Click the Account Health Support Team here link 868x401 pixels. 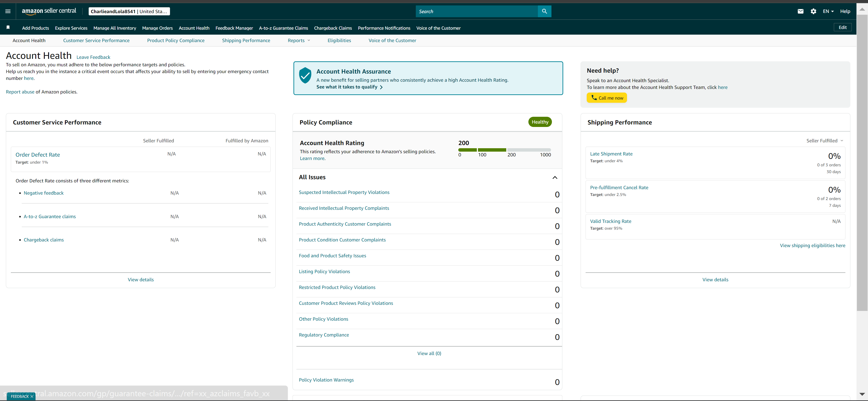pyautogui.click(x=722, y=87)
